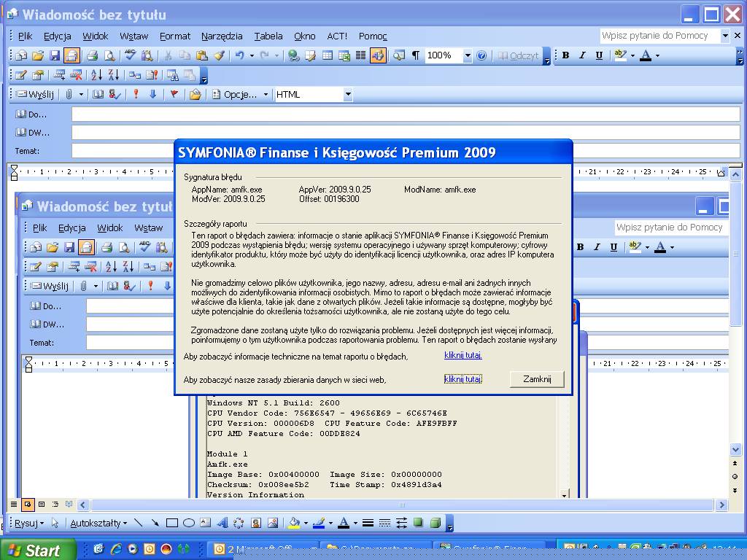Click the Undo arrow icon

pos(239,55)
